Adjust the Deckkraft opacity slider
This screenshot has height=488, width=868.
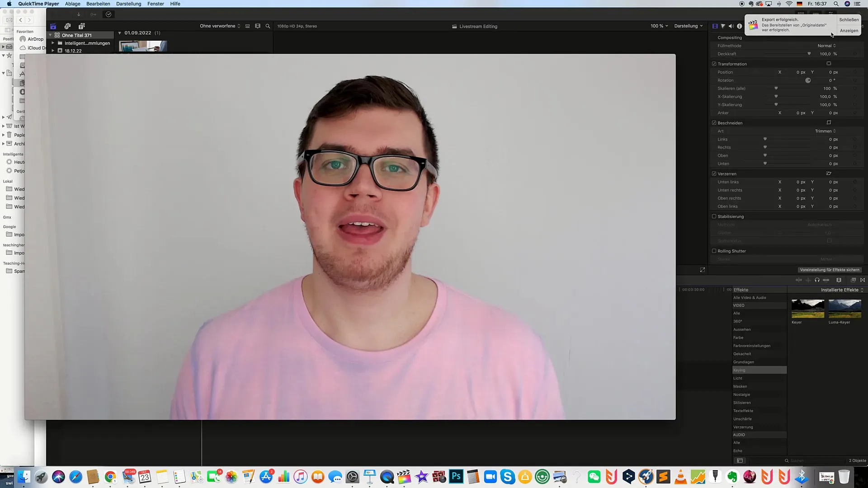click(809, 54)
